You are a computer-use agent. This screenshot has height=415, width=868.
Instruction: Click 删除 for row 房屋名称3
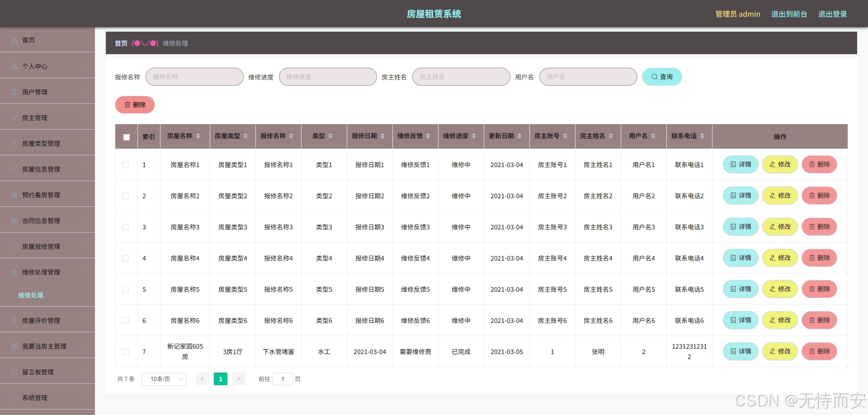(819, 227)
